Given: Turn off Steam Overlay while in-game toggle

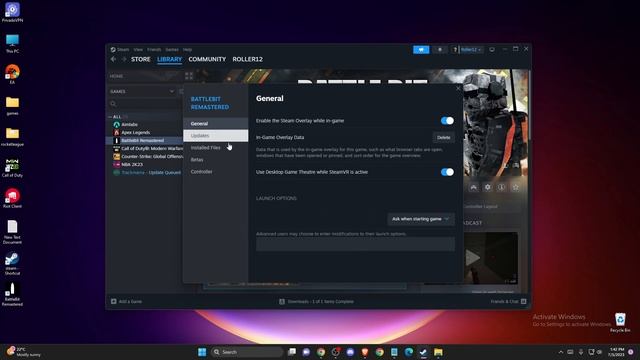Looking at the screenshot, I should click(x=447, y=120).
